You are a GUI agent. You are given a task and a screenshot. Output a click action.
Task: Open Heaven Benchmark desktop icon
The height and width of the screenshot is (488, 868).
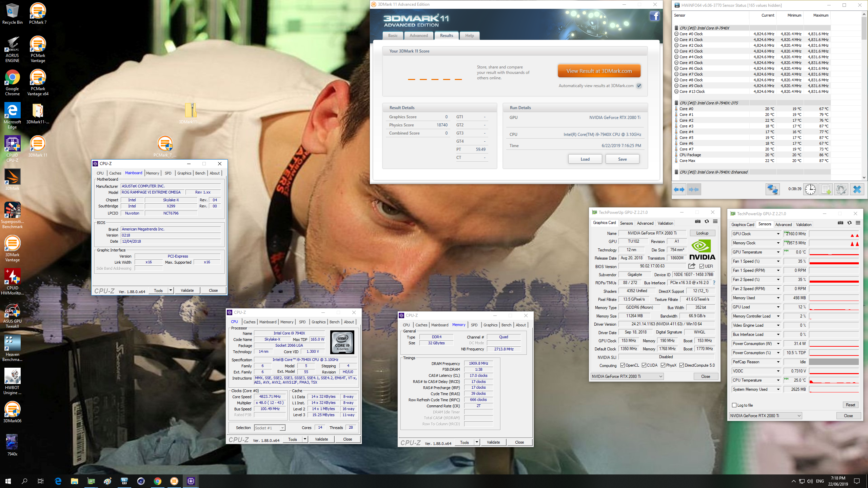click(13, 348)
